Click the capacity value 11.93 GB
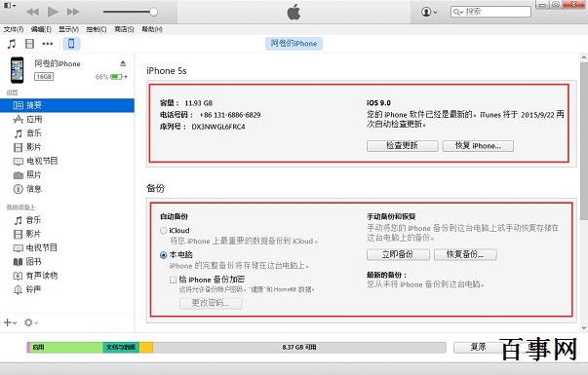Viewport: 588px width, 375px height. point(198,103)
